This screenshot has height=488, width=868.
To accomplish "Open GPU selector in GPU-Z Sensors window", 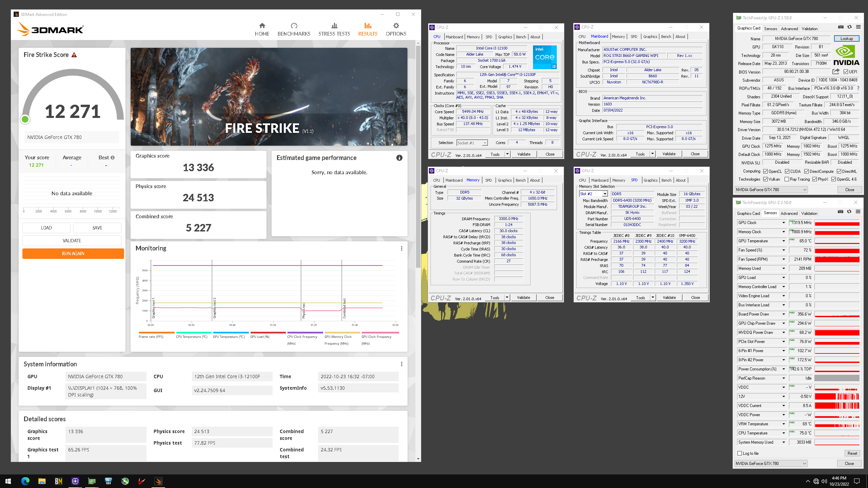I will 771,464.
